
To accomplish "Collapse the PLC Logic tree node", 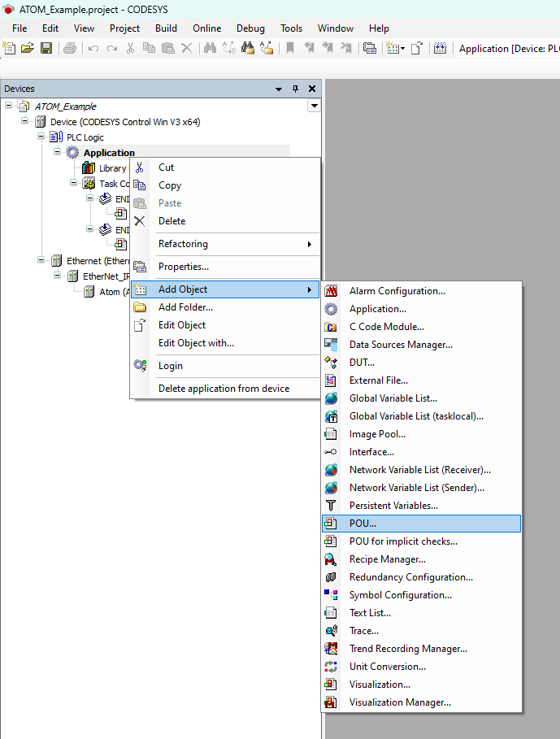I will point(41,137).
